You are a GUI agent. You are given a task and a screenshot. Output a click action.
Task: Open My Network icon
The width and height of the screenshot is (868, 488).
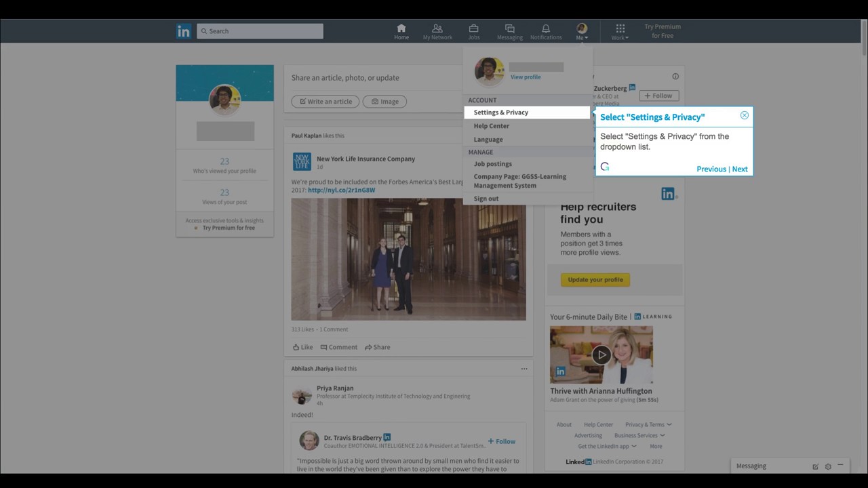[437, 31]
